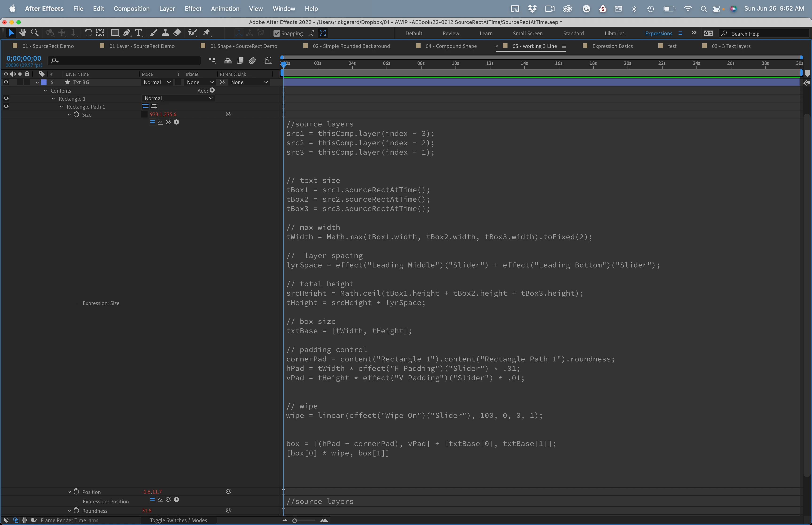Click the Rotation tool icon

click(x=88, y=33)
